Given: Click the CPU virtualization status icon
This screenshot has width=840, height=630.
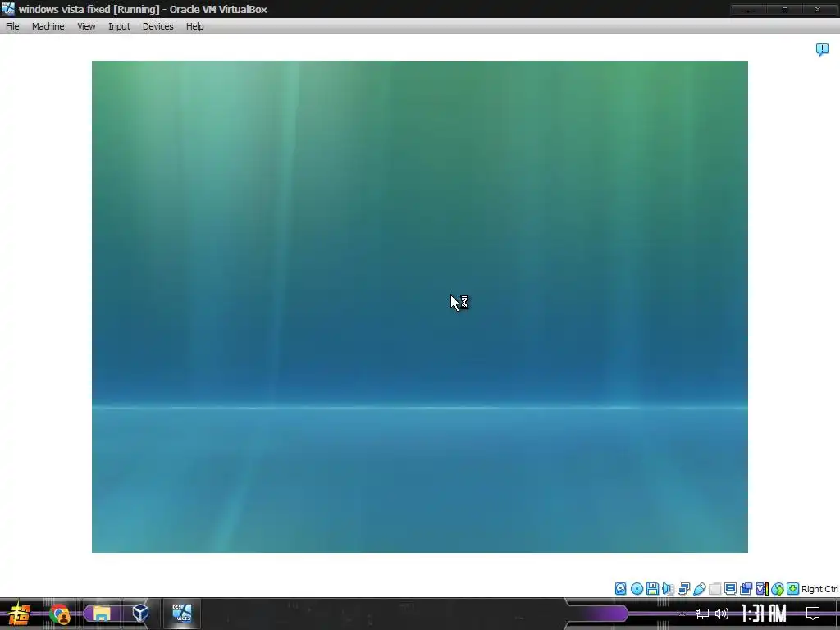Looking at the screenshot, I should pos(761,589).
